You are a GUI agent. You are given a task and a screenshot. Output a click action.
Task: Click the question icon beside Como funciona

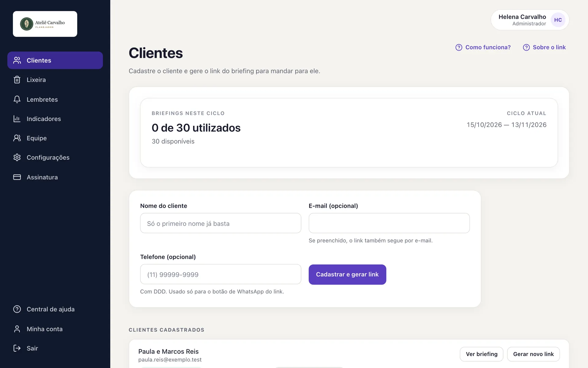click(459, 47)
